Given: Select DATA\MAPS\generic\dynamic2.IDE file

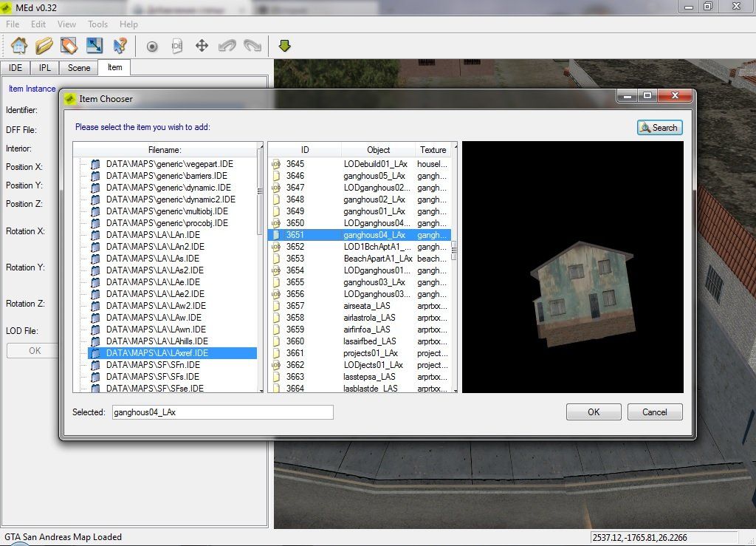Looking at the screenshot, I should pos(171,199).
